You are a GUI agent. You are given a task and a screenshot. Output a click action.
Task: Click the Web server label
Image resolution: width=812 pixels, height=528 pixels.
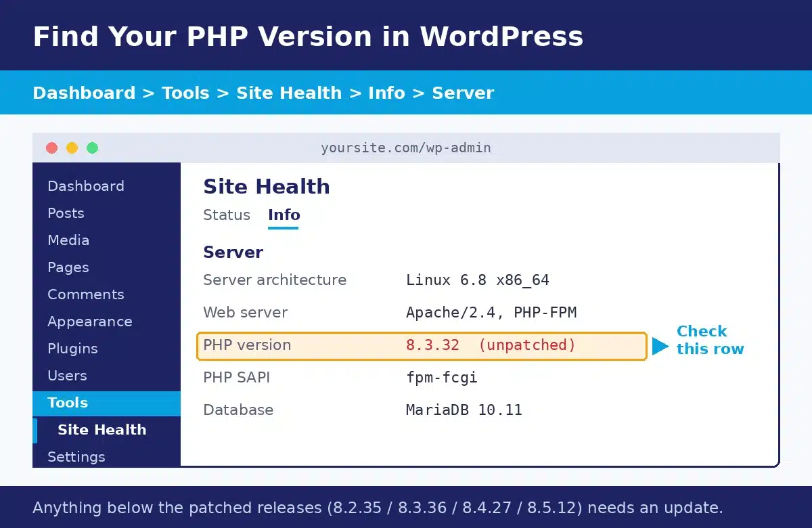(246, 313)
